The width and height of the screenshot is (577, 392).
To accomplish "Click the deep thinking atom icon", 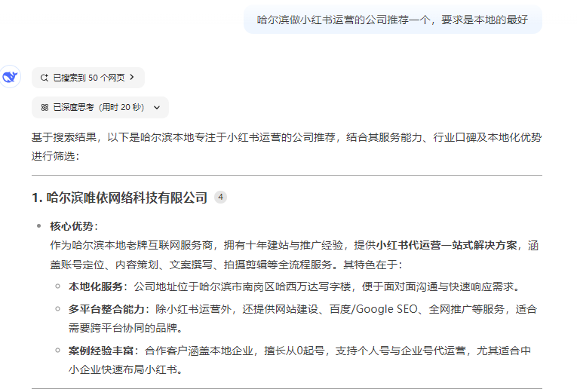I will tap(45, 108).
